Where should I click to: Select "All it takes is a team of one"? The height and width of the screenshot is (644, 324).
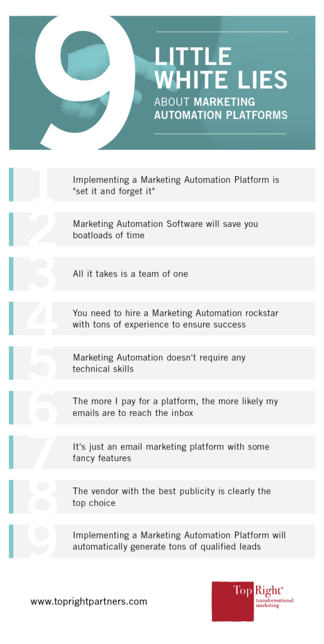point(131,274)
